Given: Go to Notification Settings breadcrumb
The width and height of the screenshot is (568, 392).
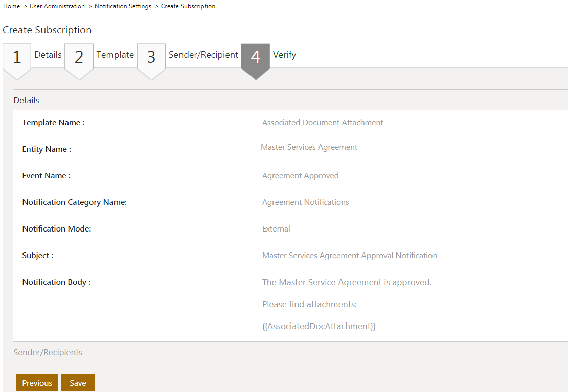Looking at the screenshot, I should [x=123, y=6].
